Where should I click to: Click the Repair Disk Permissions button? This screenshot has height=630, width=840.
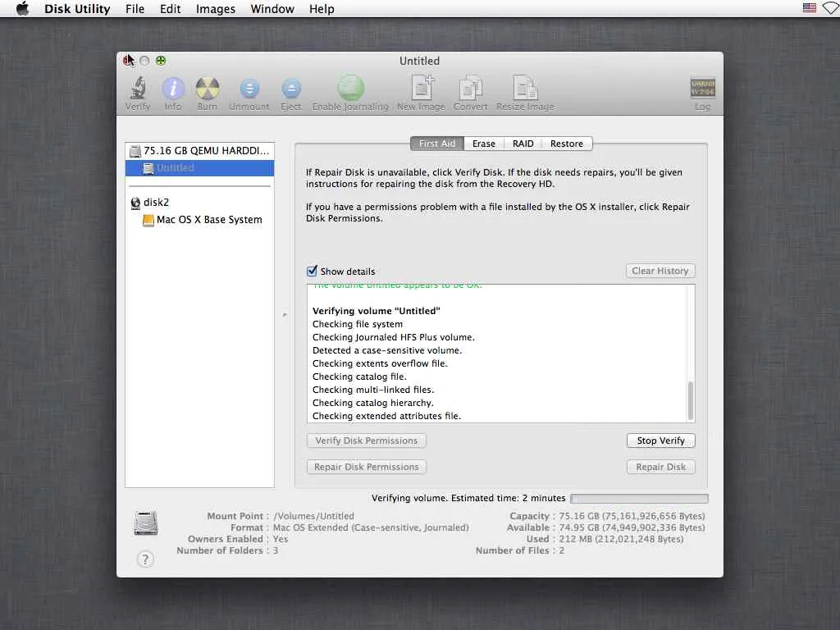(367, 467)
